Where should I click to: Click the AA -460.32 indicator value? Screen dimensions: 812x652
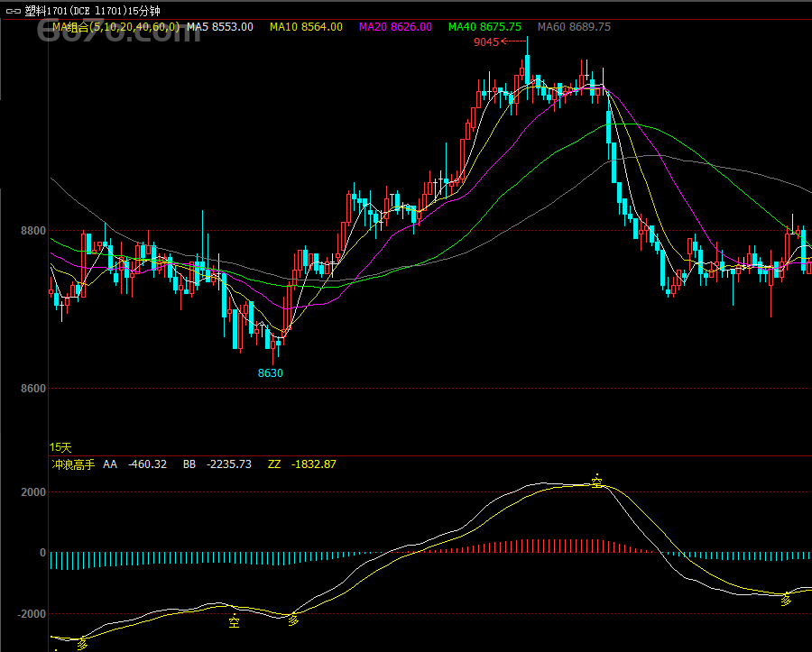click(x=134, y=464)
